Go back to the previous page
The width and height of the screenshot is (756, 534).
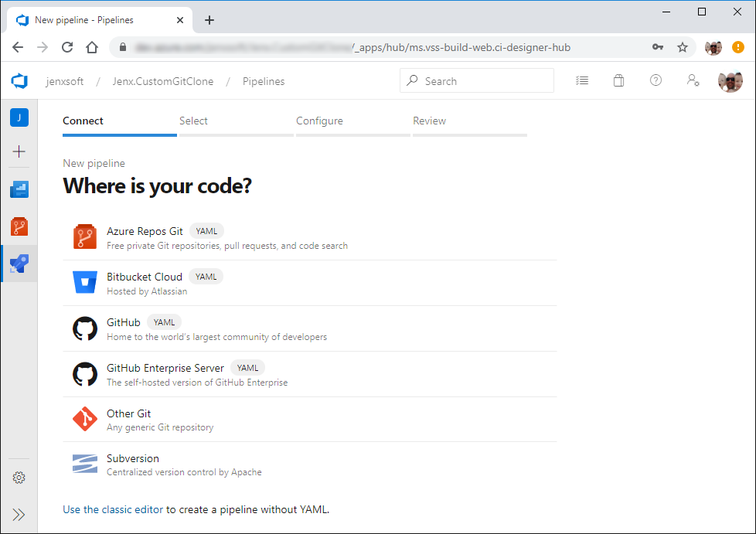click(x=18, y=47)
